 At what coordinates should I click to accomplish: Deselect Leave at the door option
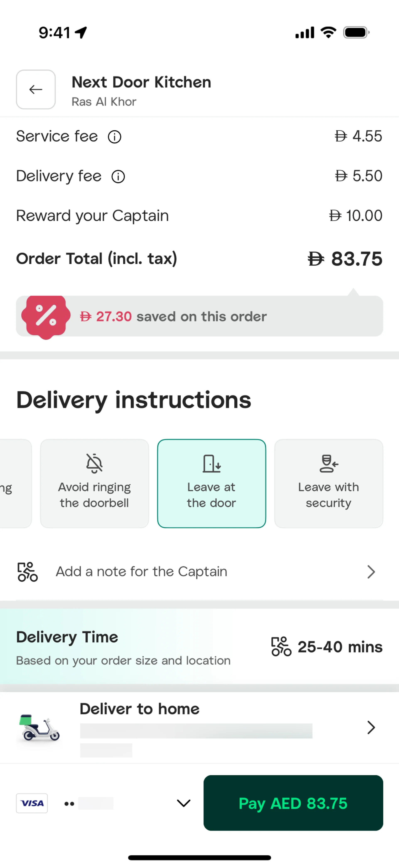coord(212,483)
